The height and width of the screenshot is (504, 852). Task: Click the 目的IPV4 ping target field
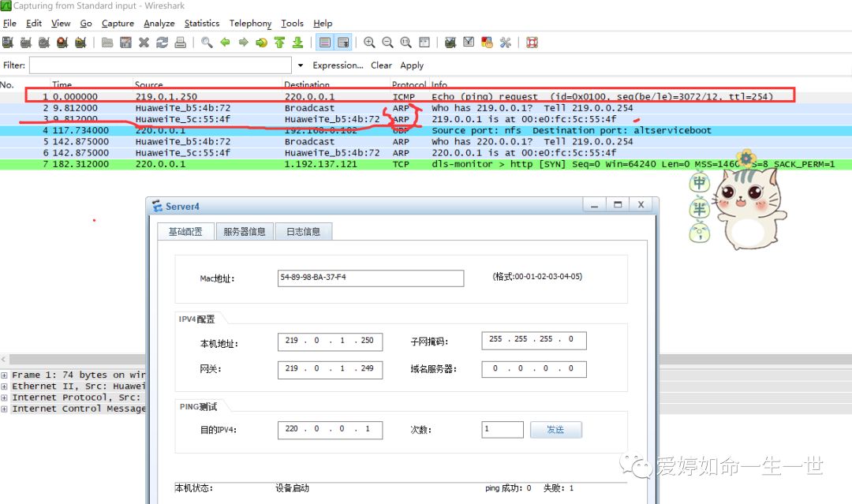click(x=330, y=430)
